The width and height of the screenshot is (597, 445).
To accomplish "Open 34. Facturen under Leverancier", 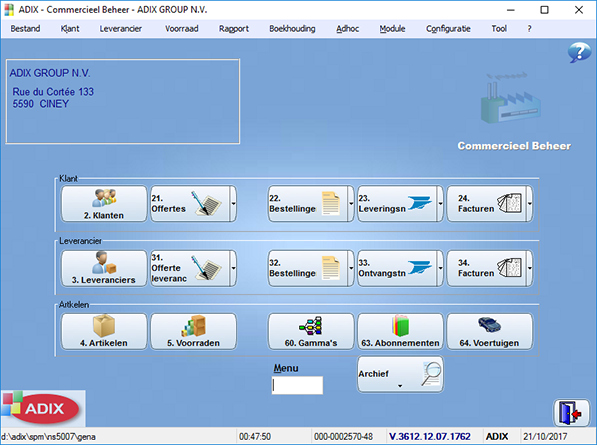I will pyautogui.click(x=486, y=268).
